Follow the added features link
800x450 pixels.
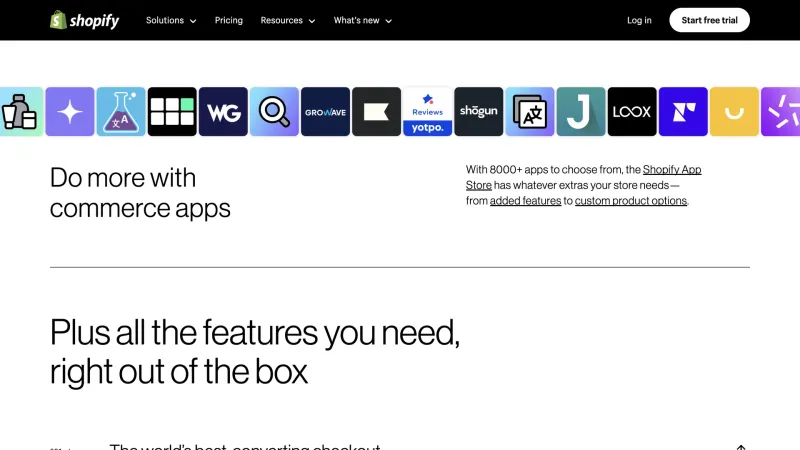point(525,201)
